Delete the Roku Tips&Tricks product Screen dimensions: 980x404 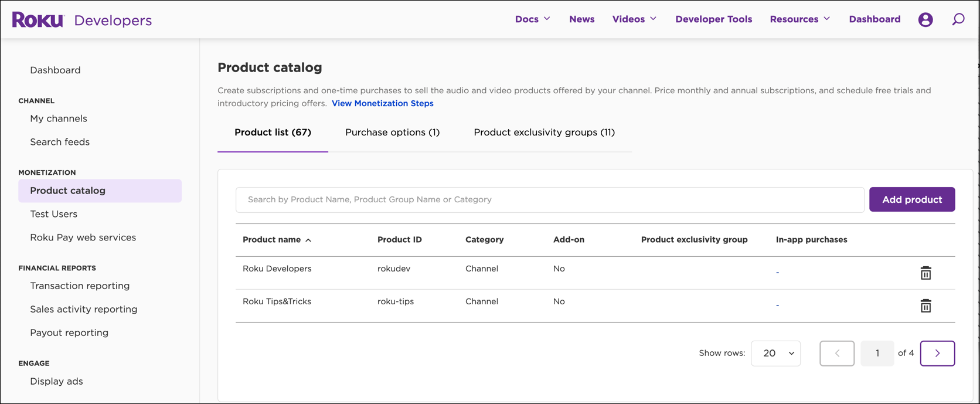click(925, 305)
